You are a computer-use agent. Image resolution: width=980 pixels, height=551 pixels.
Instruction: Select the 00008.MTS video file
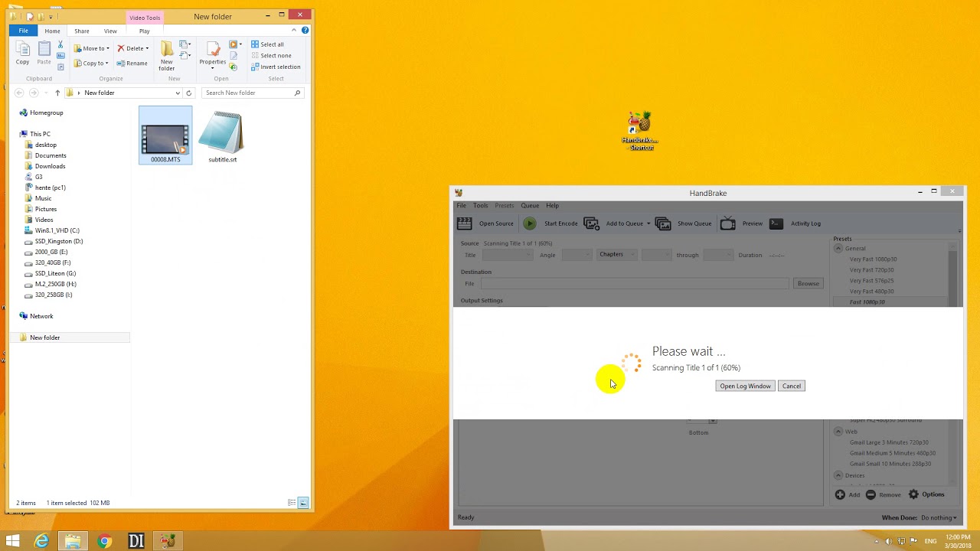tap(165, 135)
